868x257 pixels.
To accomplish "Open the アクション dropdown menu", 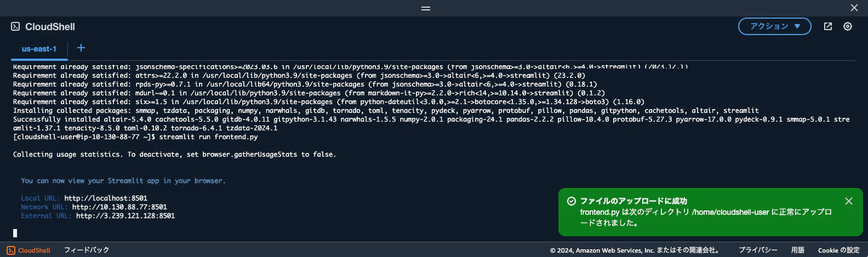I will coord(774,26).
